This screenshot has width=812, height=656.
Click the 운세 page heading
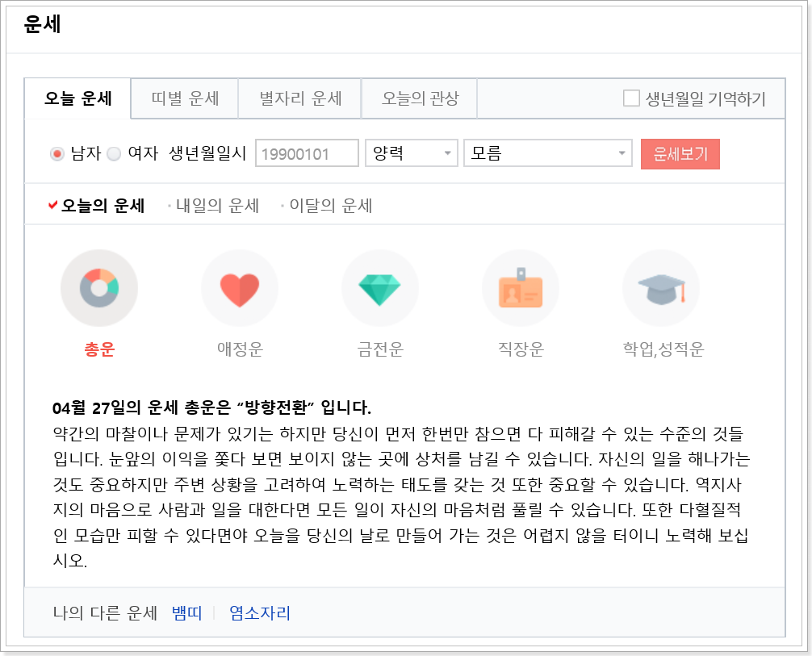[x=43, y=24]
